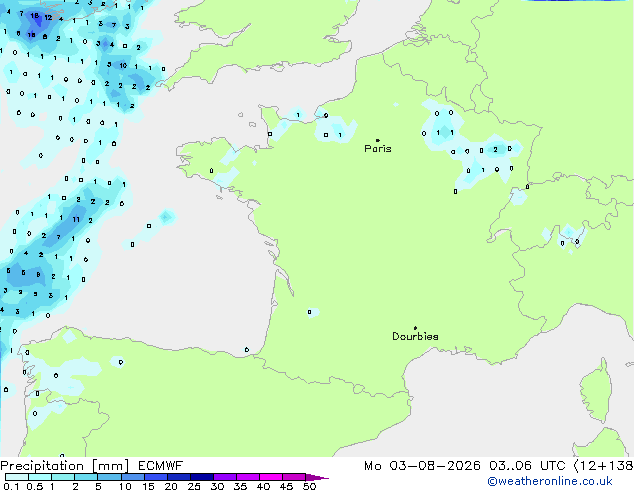Pick the magenta swatch between 40 and 45
Image resolution: width=634 pixels, height=490 pixels.
pyautogui.click(x=271, y=477)
